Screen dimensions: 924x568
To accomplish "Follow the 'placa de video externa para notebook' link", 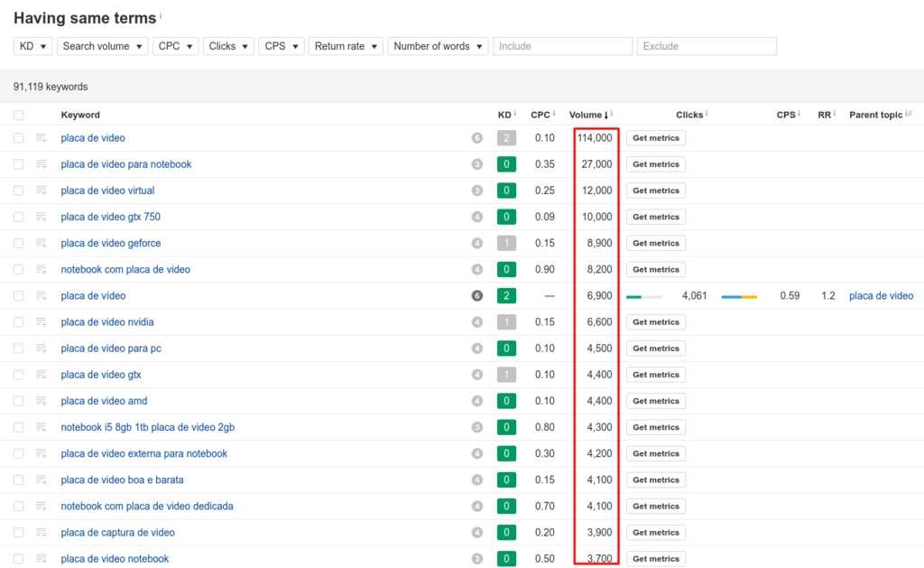I will pyautogui.click(x=143, y=453).
